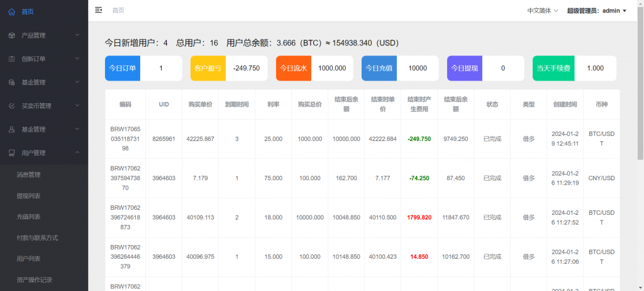Click the 当天手续费 value 1.000
The image size is (644, 291).
(x=595, y=68)
